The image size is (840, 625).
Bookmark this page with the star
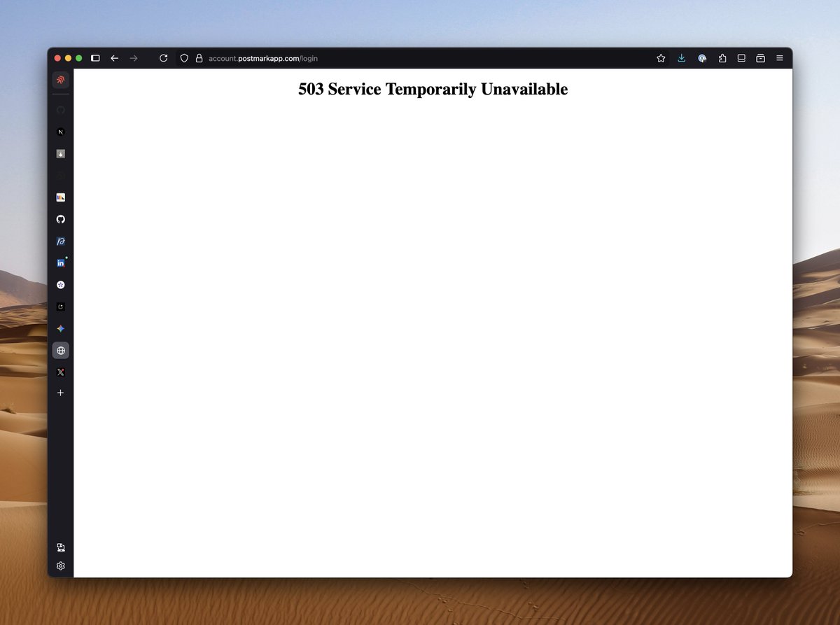click(661, 59)
